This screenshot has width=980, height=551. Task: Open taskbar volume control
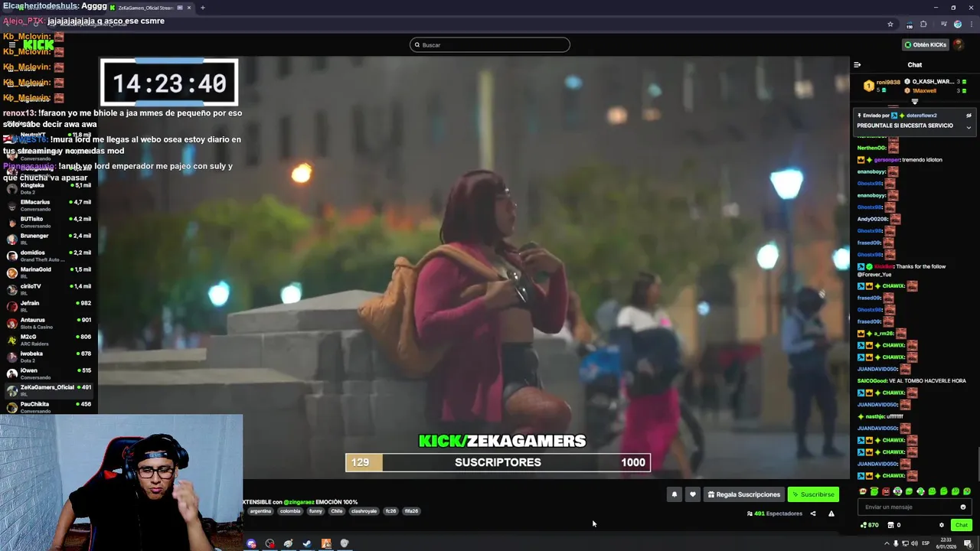click(914, 543)
